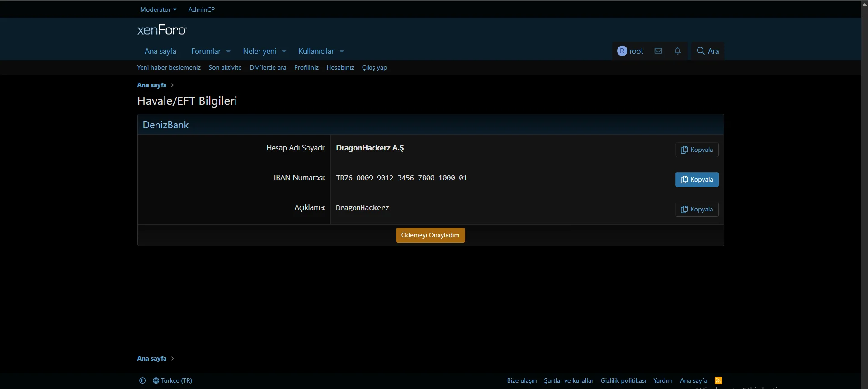868x389 pixels.
Task: Copy the account holder name
Action: point(697,150)
